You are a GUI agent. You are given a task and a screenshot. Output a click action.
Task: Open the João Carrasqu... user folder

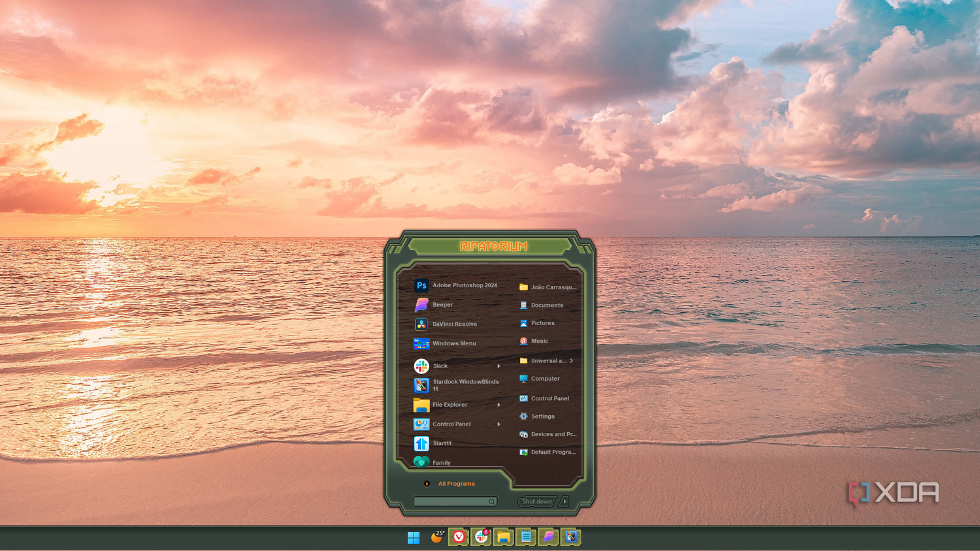coord(548,287)
